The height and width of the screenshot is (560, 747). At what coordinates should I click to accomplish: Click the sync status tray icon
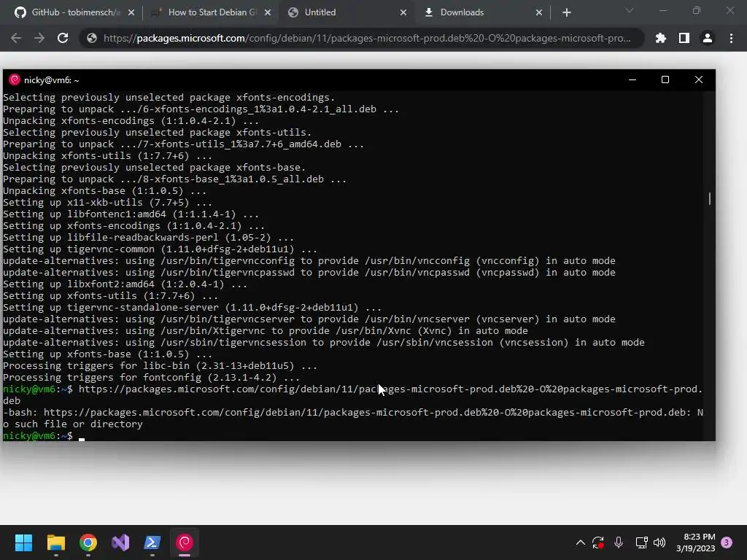pos(598,542)
